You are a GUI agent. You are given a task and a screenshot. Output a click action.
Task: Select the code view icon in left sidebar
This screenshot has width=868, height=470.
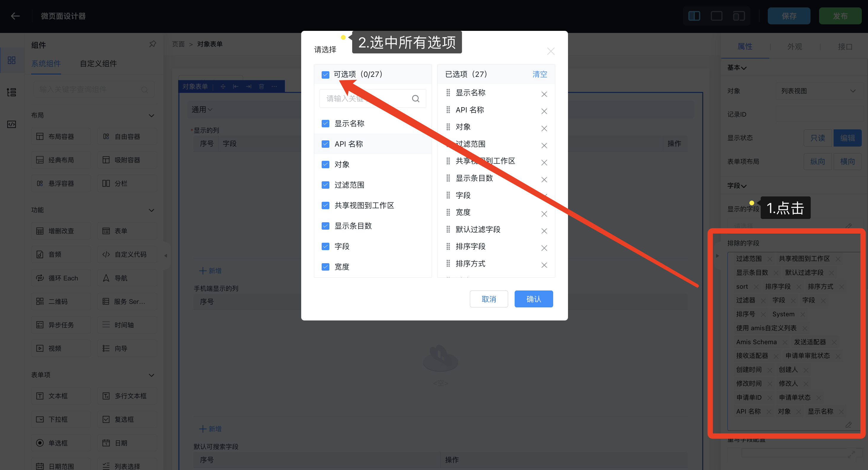[x=12, y=124]
